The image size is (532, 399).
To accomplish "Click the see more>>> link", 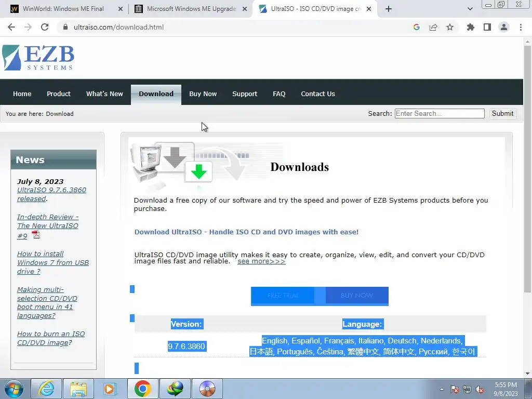I will 262,261.
